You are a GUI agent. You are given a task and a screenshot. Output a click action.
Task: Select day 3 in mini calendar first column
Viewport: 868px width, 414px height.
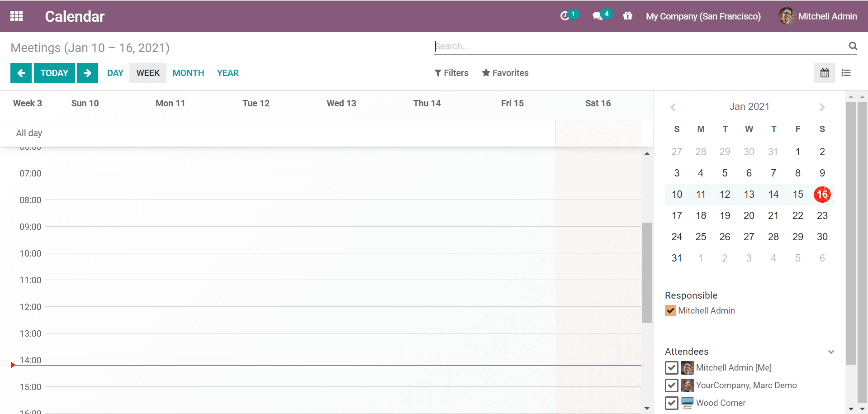click(x=677, y=173)
